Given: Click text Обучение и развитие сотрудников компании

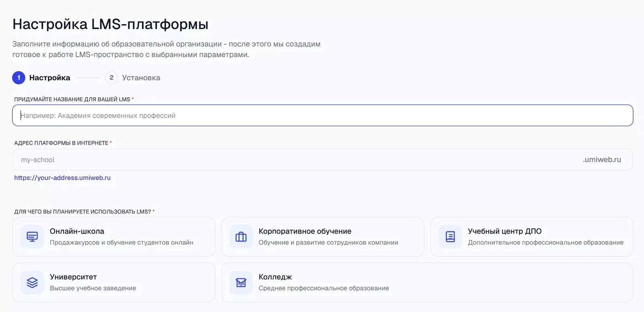Looking at the screenshot, I should coord(328,242).
